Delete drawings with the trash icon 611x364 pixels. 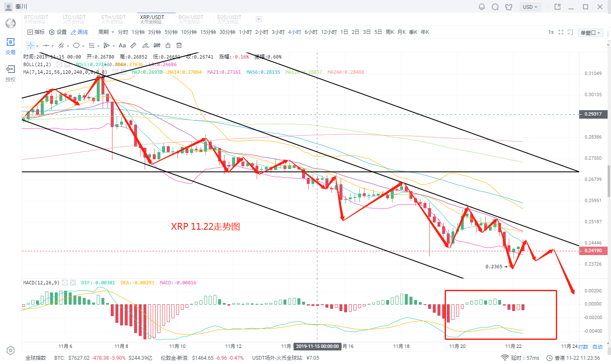click(x=179, y=45)
